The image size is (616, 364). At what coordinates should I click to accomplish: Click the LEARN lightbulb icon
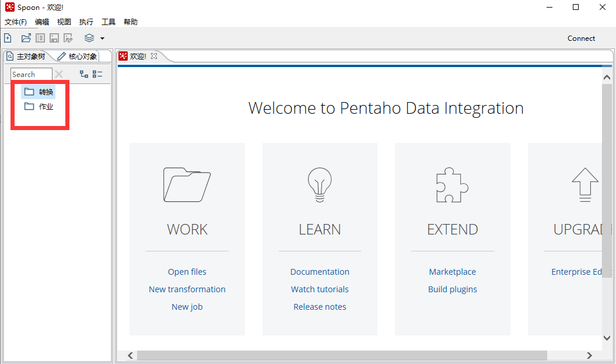point(320,184)
